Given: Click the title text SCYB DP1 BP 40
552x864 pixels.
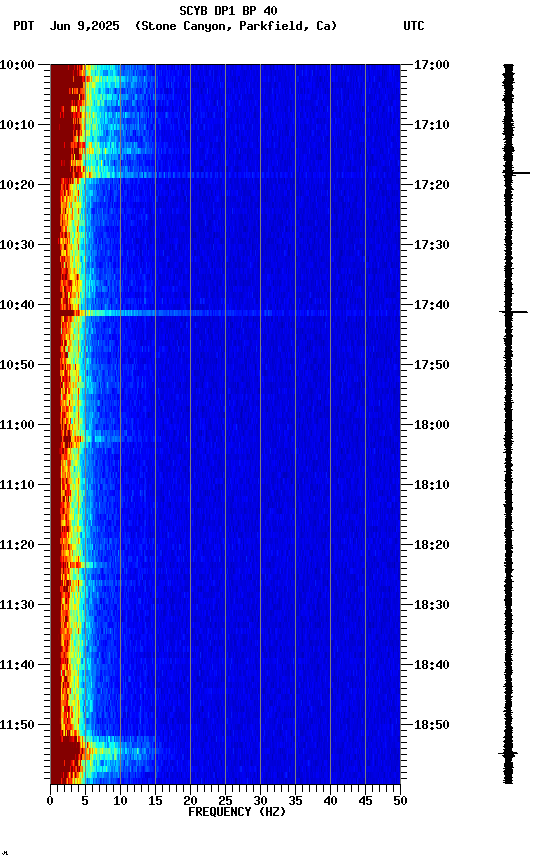Looking at the screenshot, I should click(228, 10).
